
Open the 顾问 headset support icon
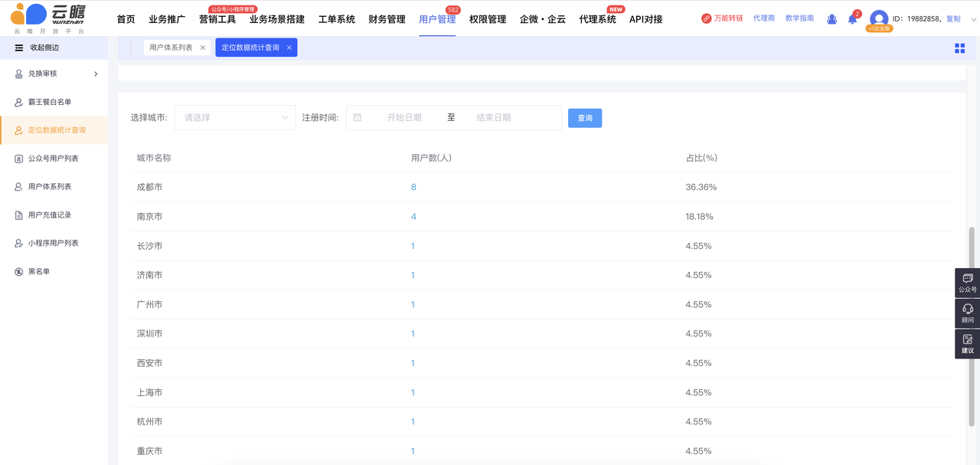pos(968,312)
